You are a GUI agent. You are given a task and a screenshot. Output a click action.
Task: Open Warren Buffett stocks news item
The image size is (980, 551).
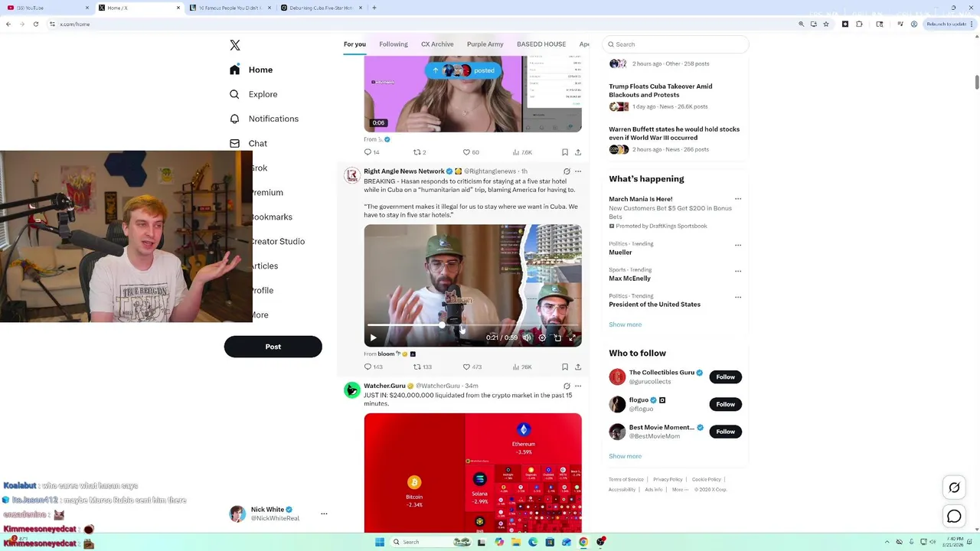coord(674,133)
